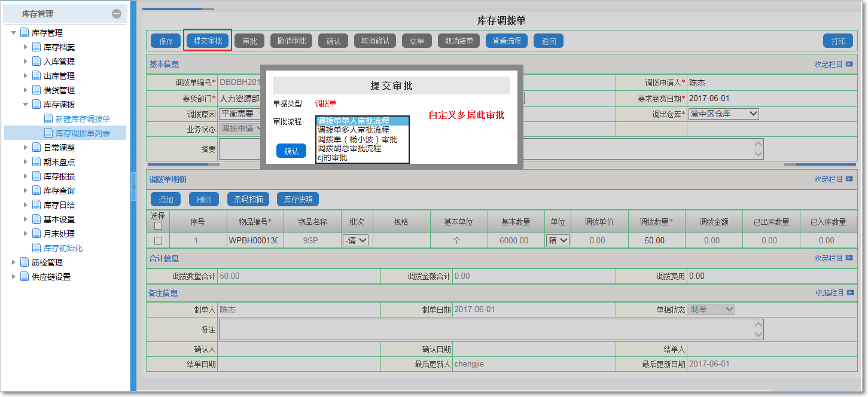
Task: Click the 条码扫描 barcode scan button
Action: 248,200
